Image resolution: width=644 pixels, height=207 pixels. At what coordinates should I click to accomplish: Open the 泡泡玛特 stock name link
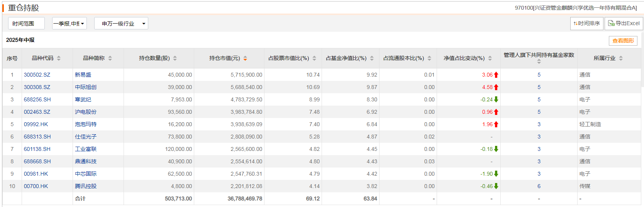(86, 124)
